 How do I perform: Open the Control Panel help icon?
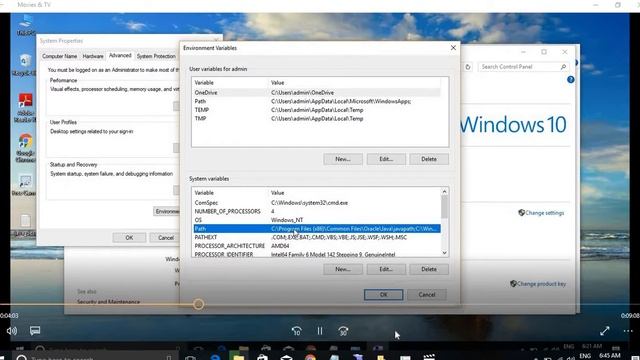tap(571, 80)
